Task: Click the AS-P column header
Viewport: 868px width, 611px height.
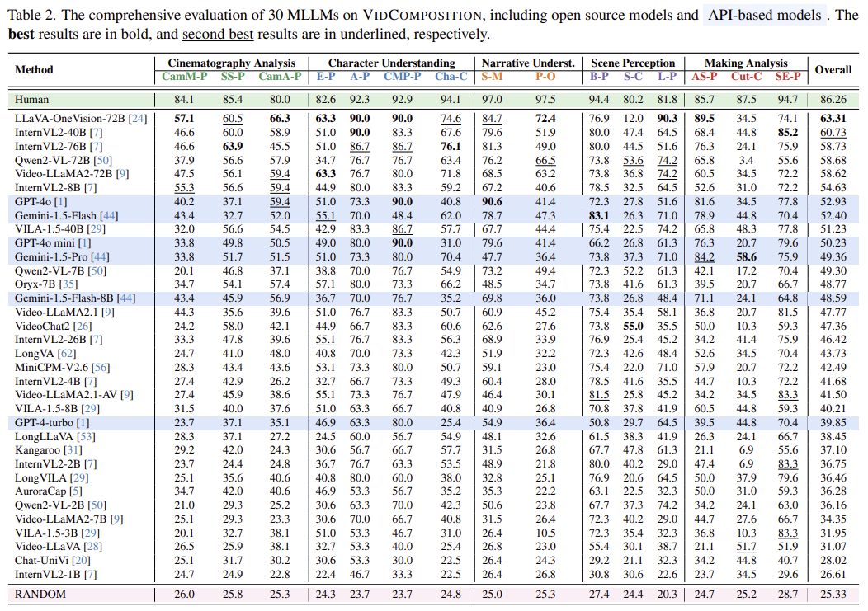Action: coord(704,77)
